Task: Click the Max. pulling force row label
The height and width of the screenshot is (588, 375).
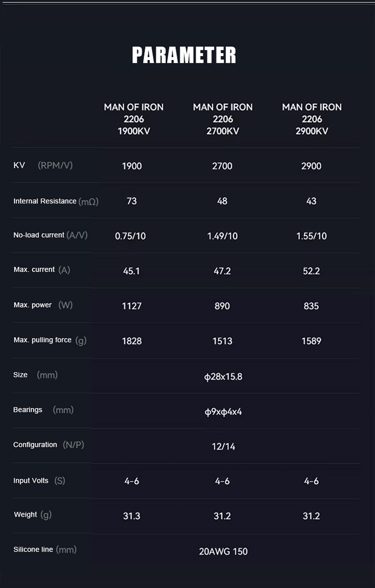Action: coord(49,340)
